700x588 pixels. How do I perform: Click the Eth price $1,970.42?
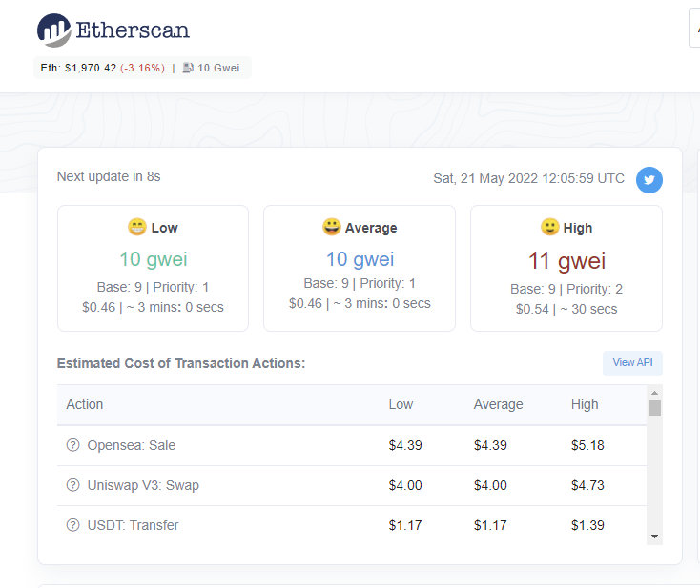click(91, 68)
